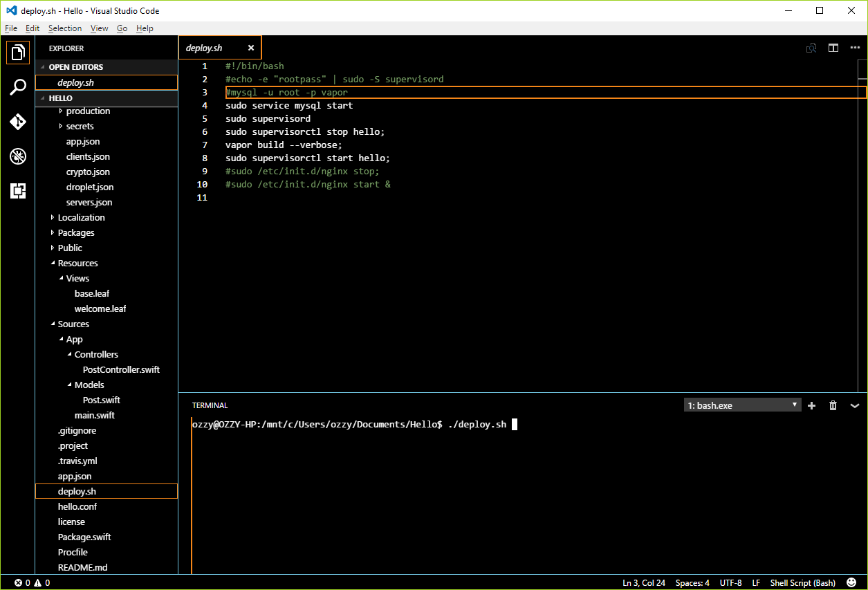This screenshot has width=868, height=590.
Task: Click the errors count in status bar
Action: (23, 583)
